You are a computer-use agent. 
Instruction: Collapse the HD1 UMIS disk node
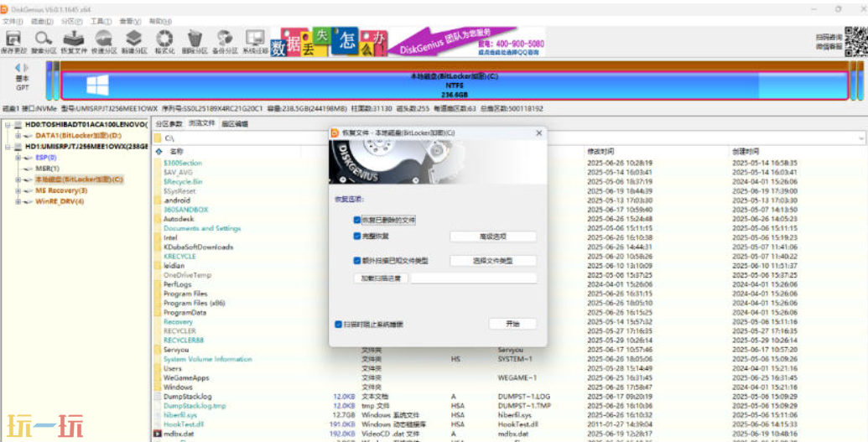(8, 147)
